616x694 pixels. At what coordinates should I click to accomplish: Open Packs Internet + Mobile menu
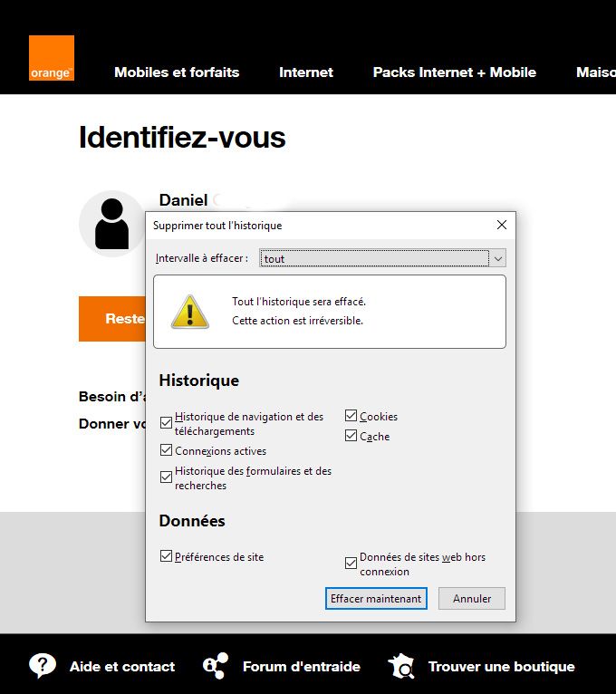tap(454, 72)
